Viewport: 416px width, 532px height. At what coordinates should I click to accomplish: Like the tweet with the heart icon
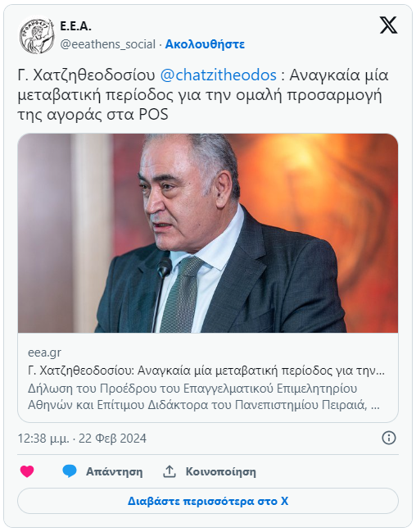27,471
